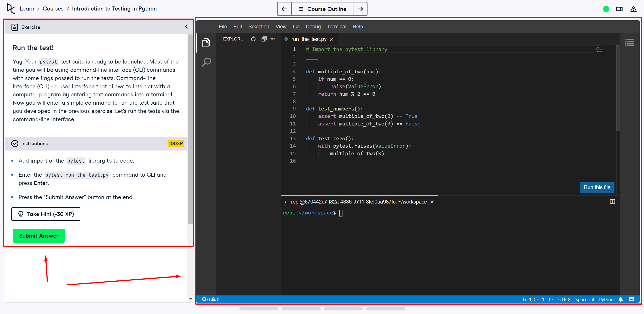Open the Selection menu

[x=259, y=26]
